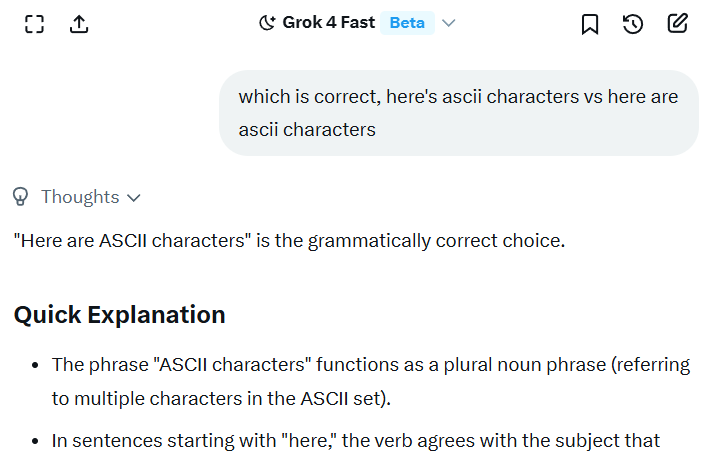Click the "grammatically correct choice" answer line
This screenshot has height=461, width=703.
click(289, 241)
